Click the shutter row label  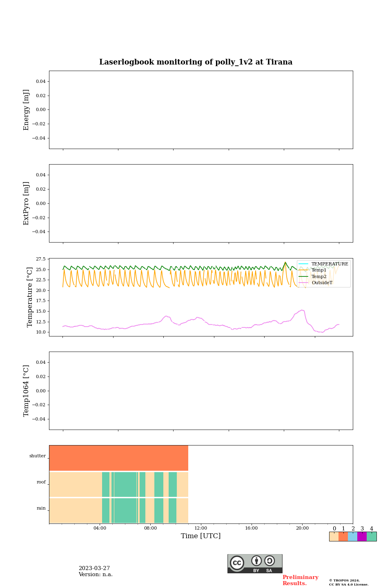pyautogui.click(x=38, y=456)
